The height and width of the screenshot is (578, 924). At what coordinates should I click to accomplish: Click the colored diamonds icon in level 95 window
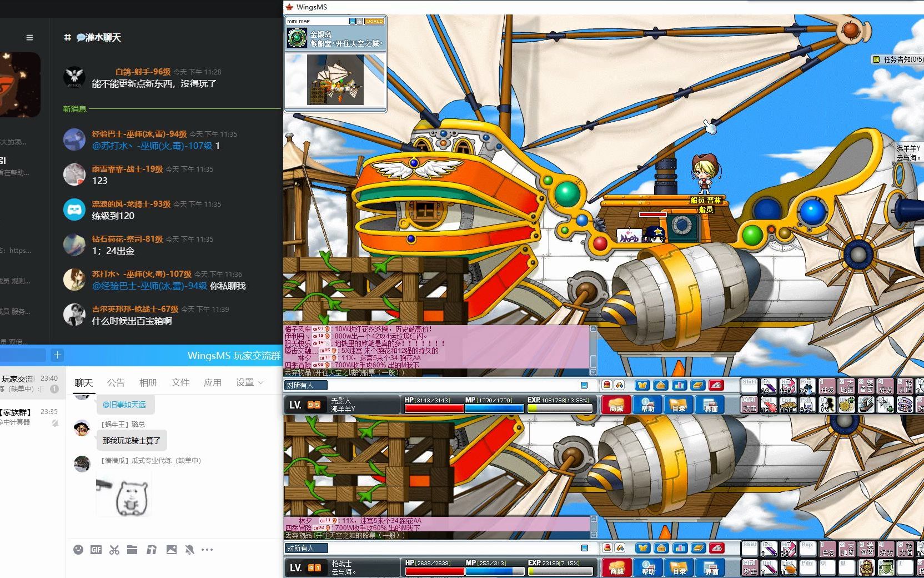(x=619, y=385)
